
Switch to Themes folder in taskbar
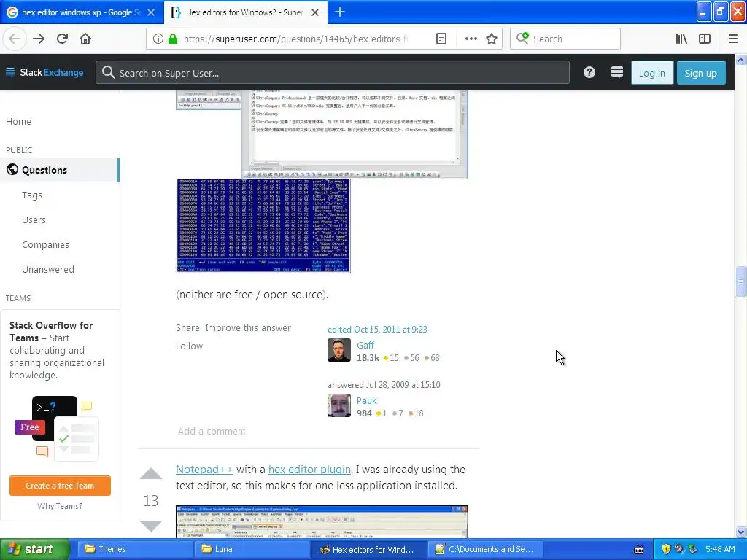click(x=133, y=549)
